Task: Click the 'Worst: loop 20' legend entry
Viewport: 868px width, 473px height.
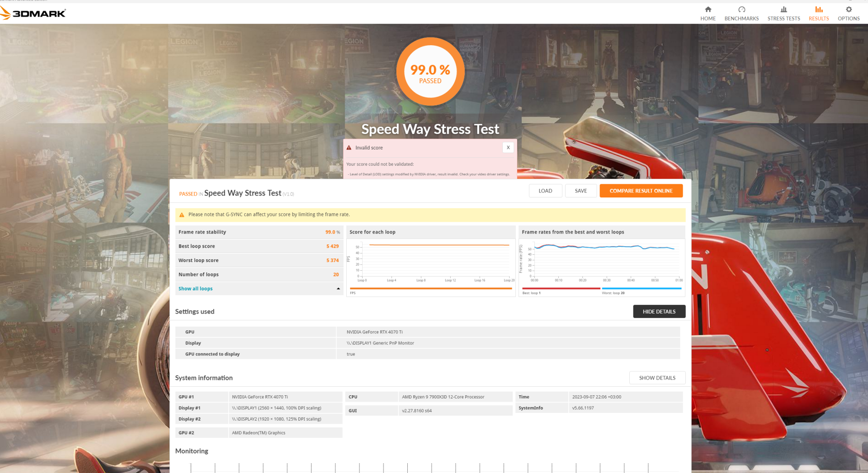Action: [x=613, y=293]
